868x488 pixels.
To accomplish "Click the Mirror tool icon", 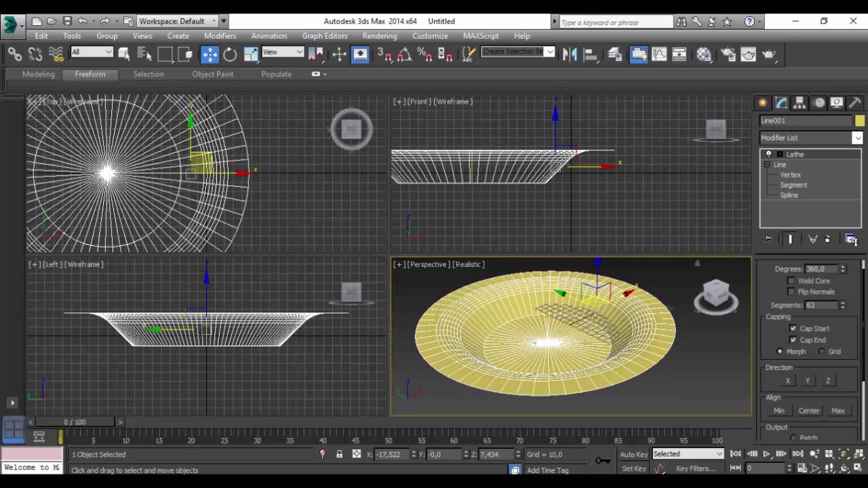I will [x=570, y=54].
